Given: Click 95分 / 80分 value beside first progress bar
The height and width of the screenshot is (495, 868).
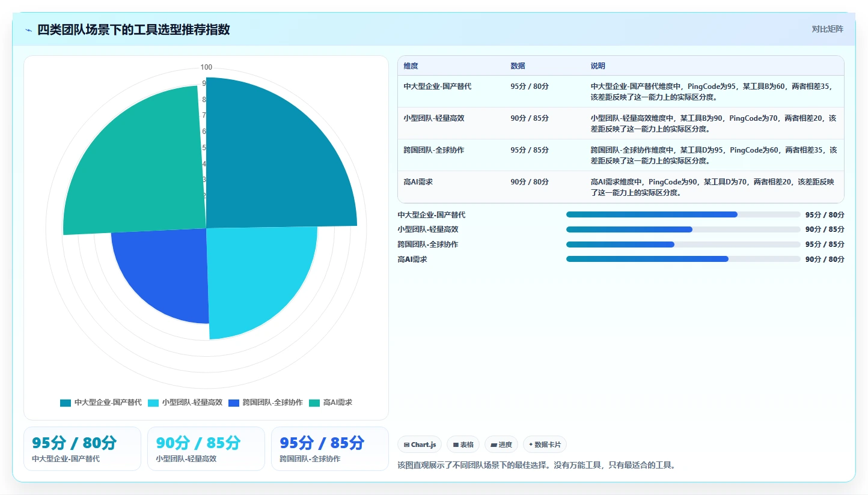Looking at the screenshot, I should (x=825, y=215).
